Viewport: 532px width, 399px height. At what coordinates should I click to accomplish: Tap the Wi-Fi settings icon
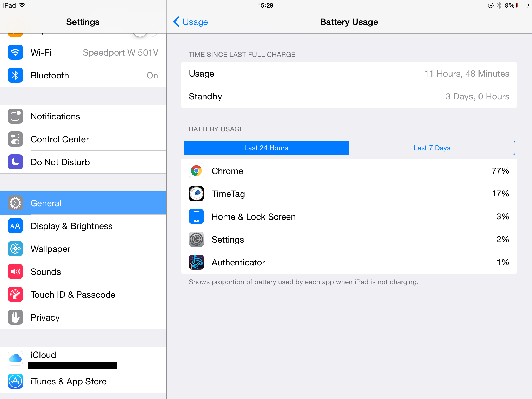point(15,52)
